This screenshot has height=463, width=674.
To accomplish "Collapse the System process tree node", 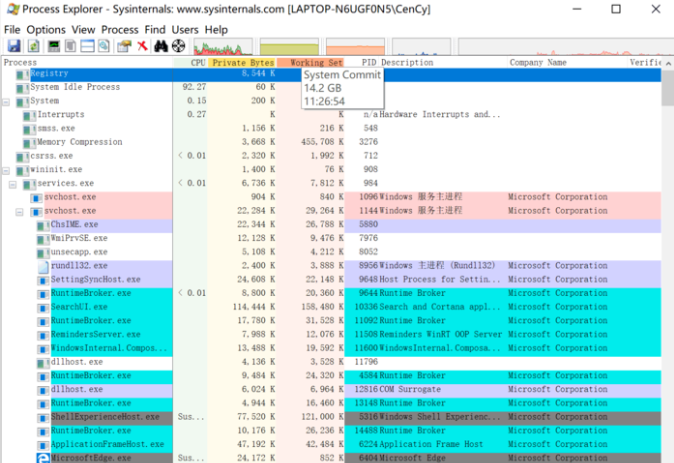I will 6,101.
